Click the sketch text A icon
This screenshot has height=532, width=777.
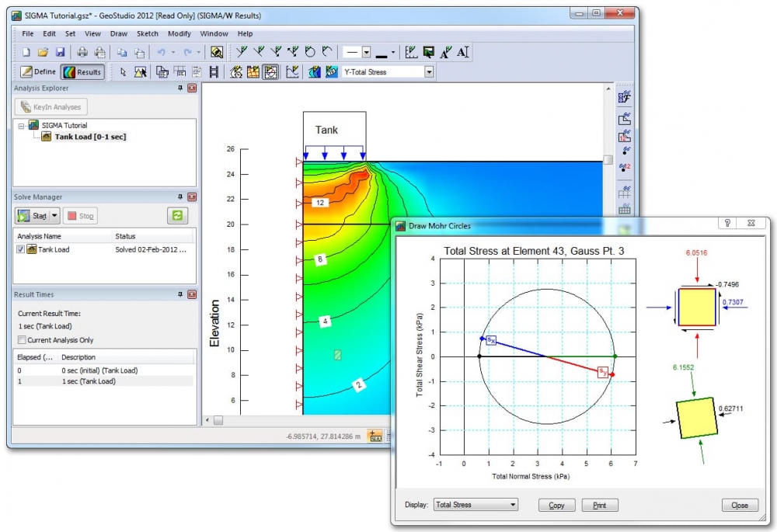tap(463, 52)
